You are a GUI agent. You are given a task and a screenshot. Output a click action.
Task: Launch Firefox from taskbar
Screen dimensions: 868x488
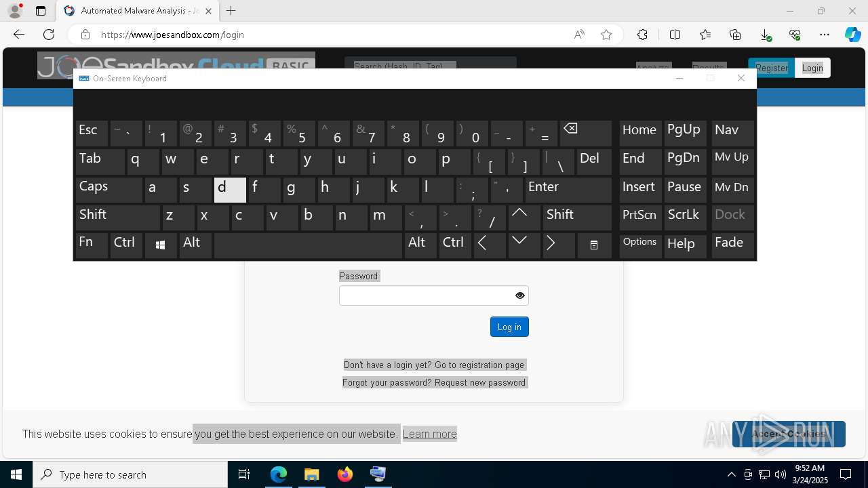[344, 474]
